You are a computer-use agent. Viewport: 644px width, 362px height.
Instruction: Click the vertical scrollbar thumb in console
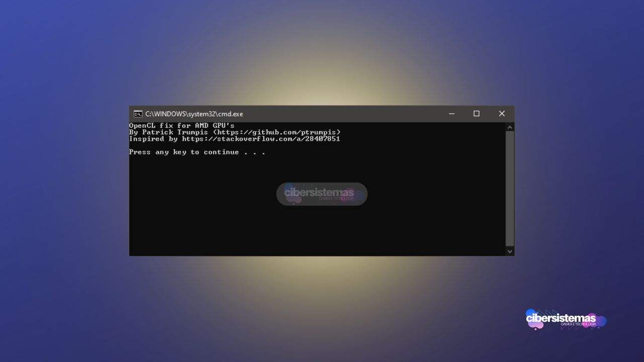tap(510, 189)
